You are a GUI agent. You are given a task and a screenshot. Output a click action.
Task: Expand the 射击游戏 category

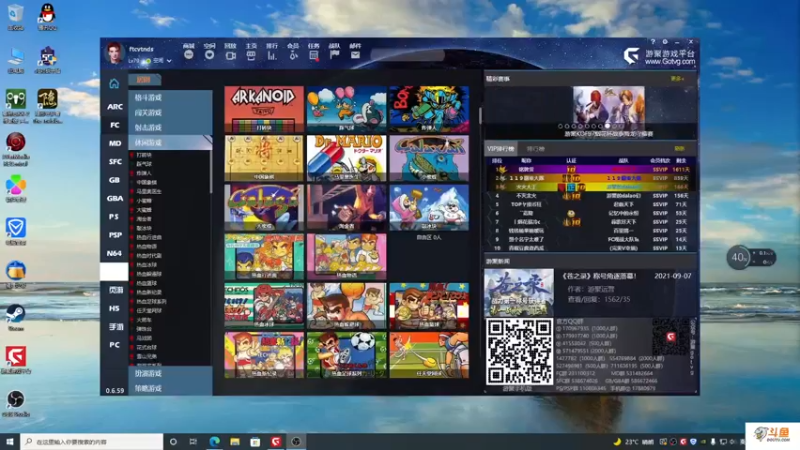point(170,128)
